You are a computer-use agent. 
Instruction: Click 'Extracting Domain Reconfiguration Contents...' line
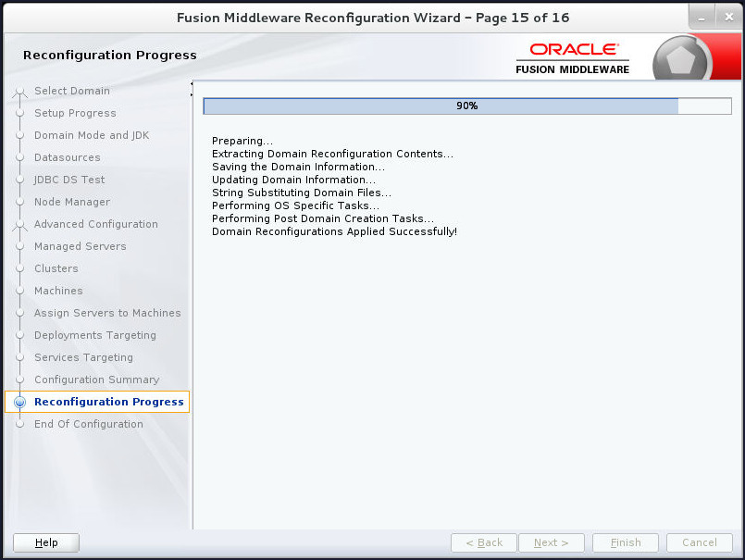pyautogui.click(x=332, y=154)
